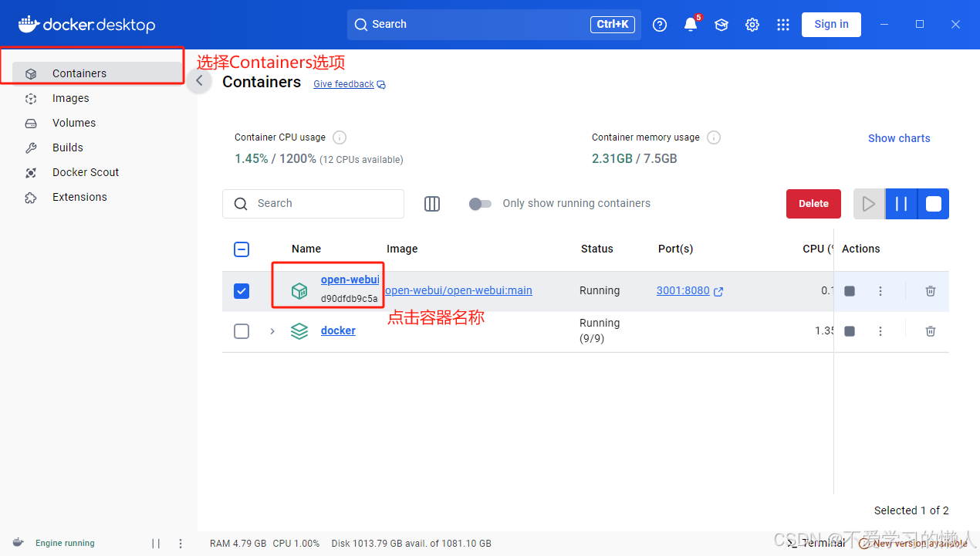Click the top Search bar
The height and width of the screenshot is (556, 980).
point(494,25)
